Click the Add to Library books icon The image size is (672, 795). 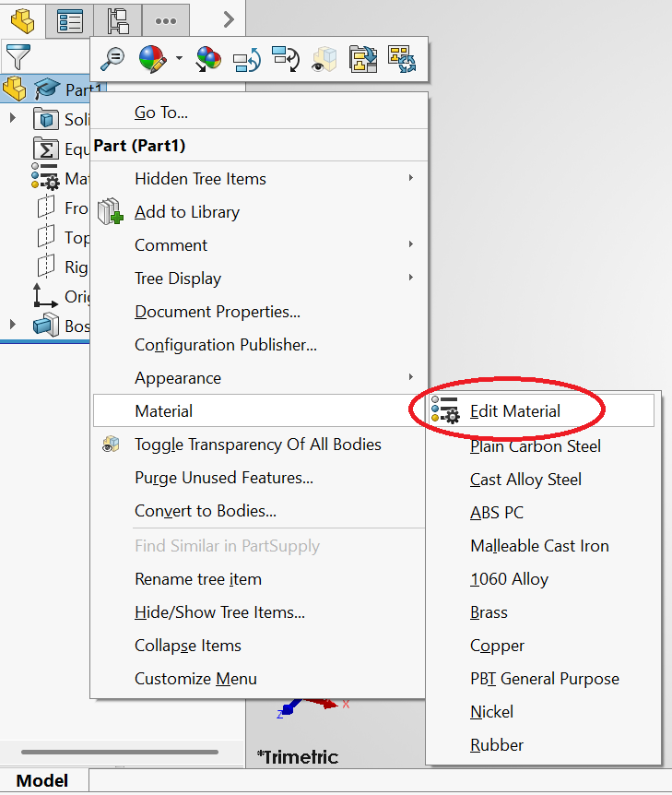pos(110,212)
